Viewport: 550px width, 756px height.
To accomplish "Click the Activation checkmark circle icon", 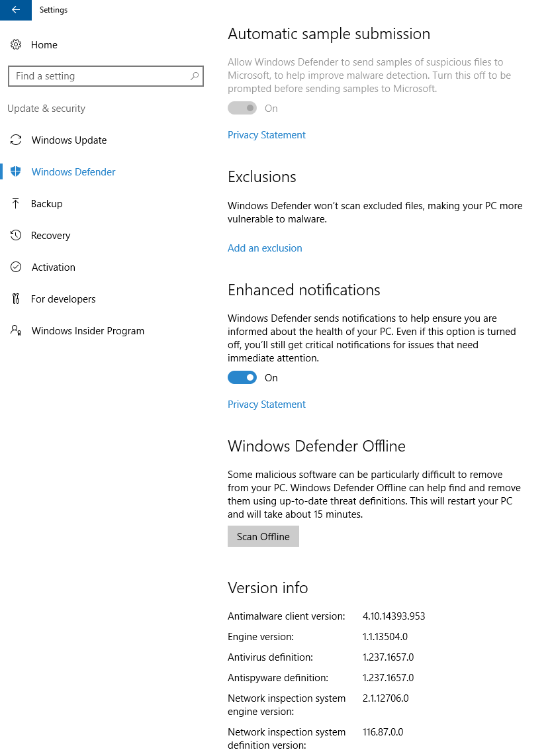I will point(16,267).
